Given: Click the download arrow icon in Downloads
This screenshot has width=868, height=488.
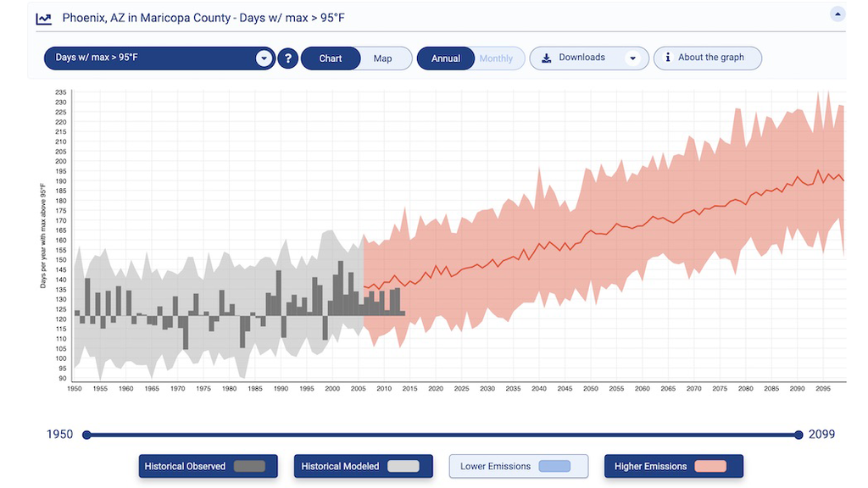Looking at the screenshot, I should coord(545,58).
